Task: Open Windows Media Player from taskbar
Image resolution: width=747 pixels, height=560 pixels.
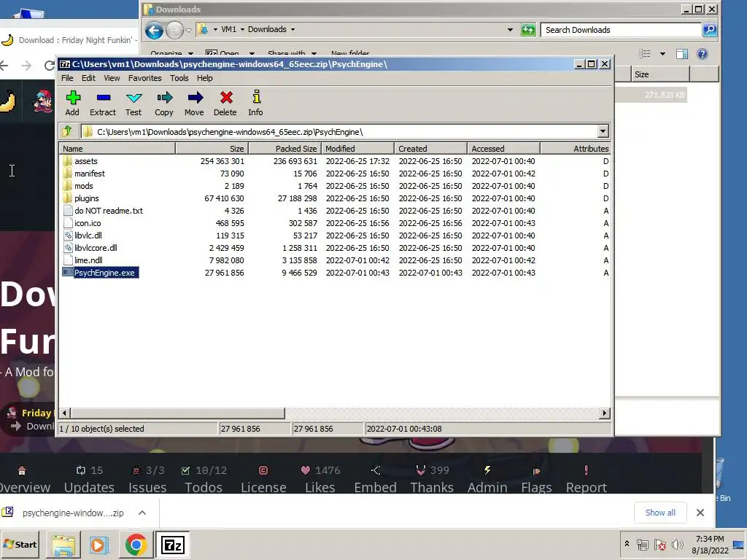Action: [99, 545]
